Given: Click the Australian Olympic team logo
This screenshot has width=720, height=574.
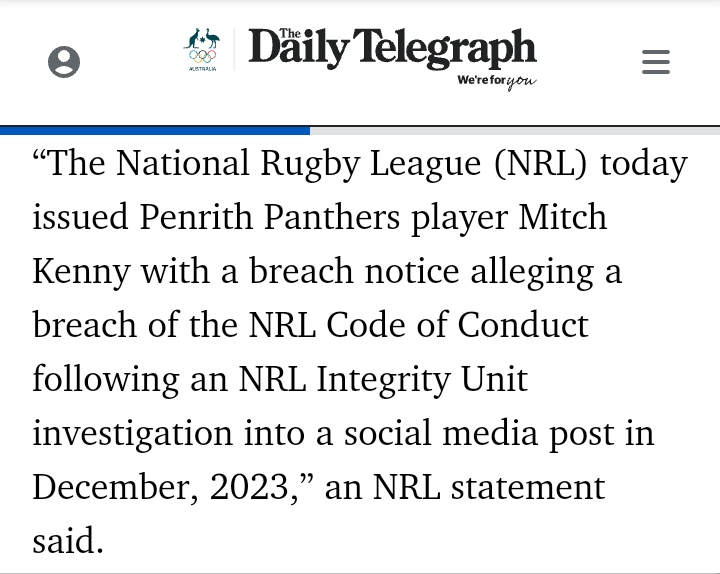Looking at the screenshot, I should tap(202, 50).
